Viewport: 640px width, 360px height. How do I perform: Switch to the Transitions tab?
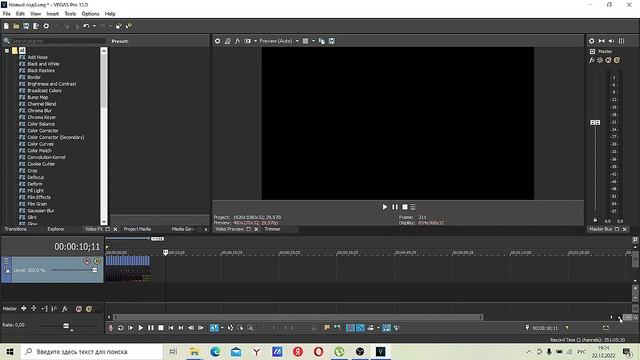[x=16, y=229]
